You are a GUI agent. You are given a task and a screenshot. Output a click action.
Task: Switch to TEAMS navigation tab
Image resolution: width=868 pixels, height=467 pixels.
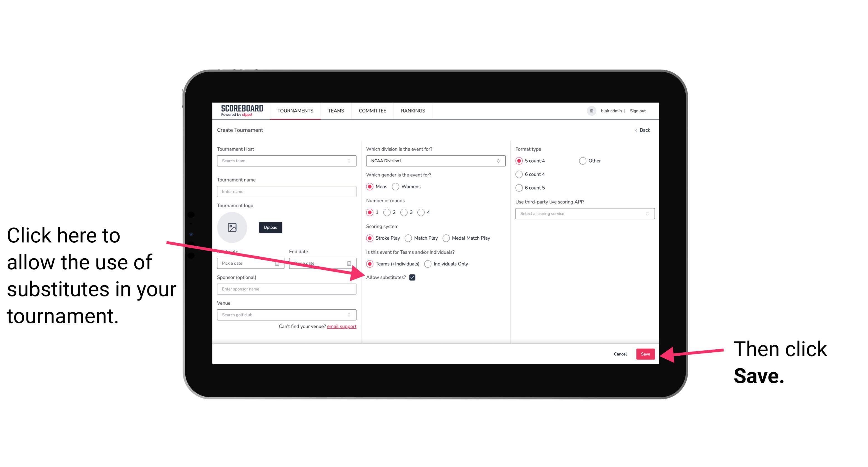pos(335,110)
